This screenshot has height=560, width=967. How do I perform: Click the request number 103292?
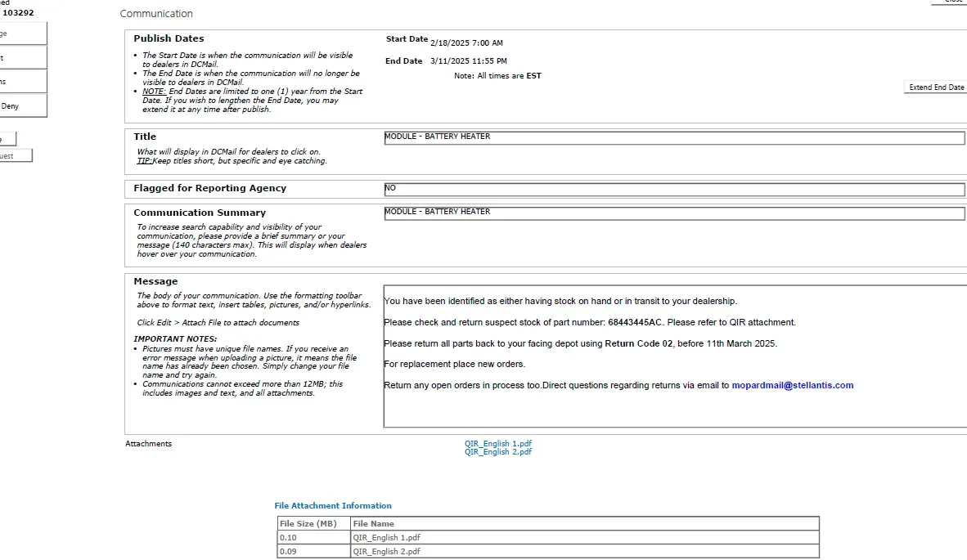19,12
